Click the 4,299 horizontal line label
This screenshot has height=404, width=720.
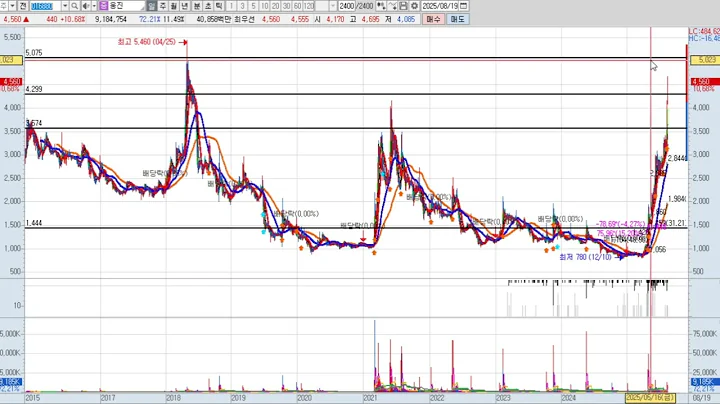(x=34, y=89)
